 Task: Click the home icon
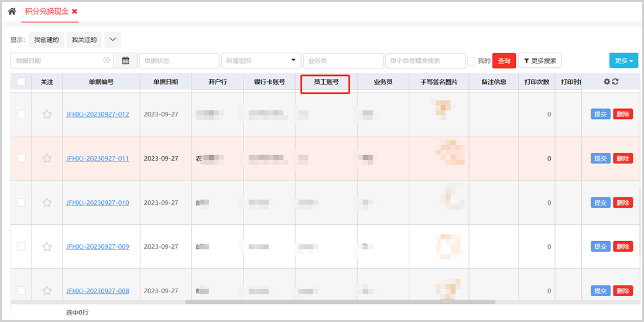tap(12, 11)
